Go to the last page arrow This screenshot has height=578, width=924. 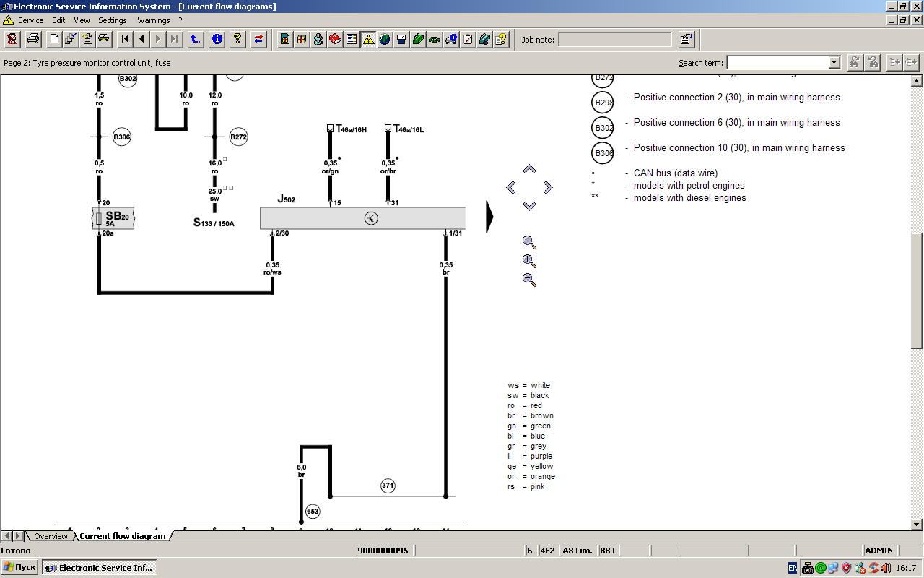175,39
